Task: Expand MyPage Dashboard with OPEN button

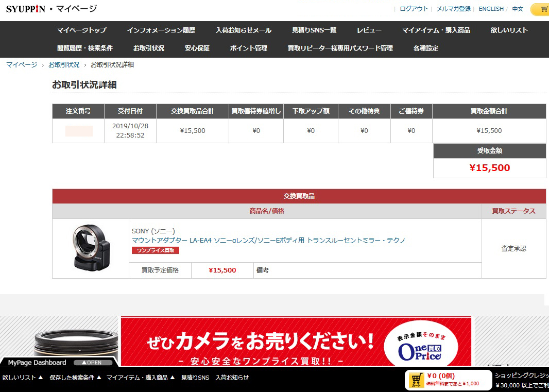Action: tap(92, 363)
